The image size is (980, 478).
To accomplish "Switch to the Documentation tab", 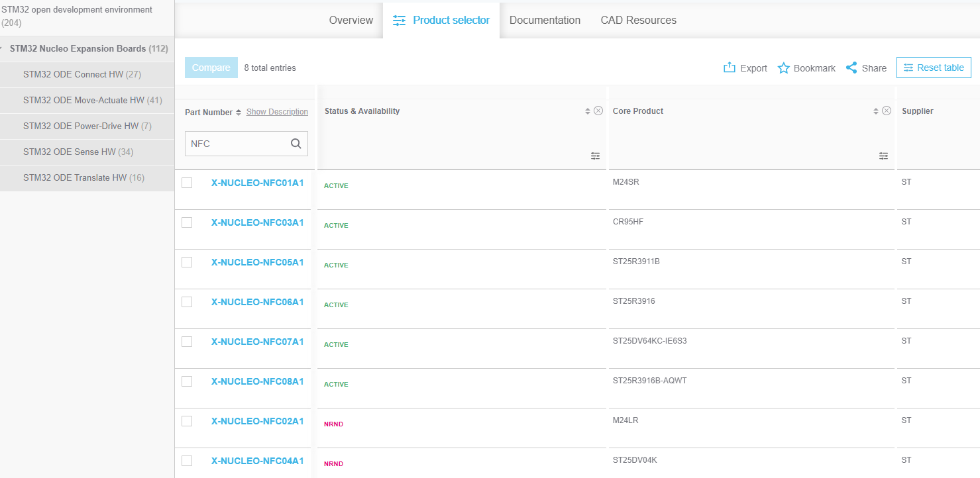I will (x=545, y=20).
